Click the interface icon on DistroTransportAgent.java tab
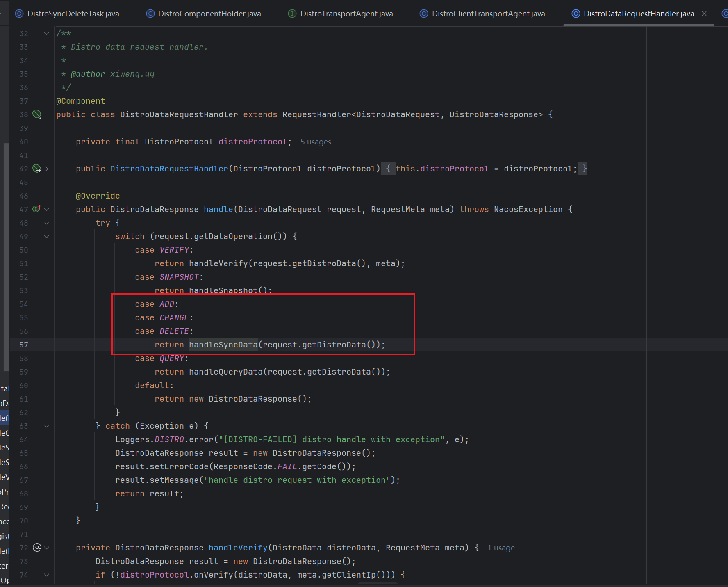Screen dimensions: 728x587 pos(292,14)
